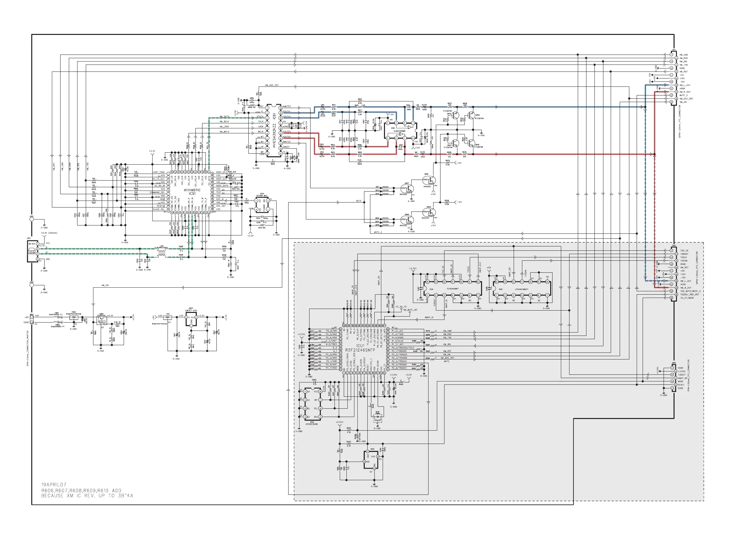Click the 19APRIL07 revision note text
The image size is (754, 560).
click(54, 485)
